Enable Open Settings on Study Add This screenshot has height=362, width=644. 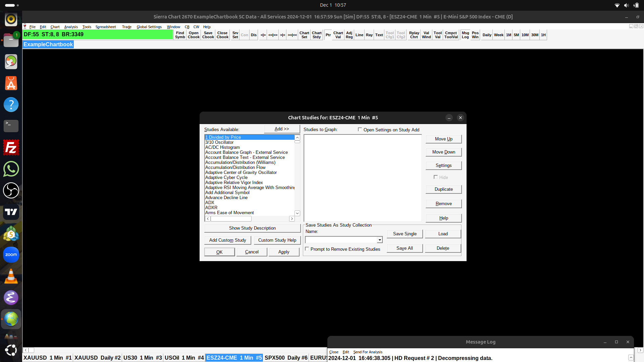[360, 130]
